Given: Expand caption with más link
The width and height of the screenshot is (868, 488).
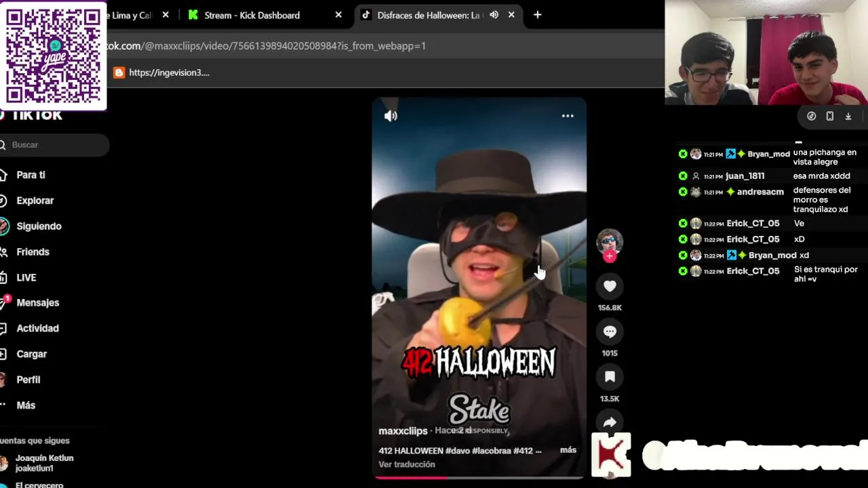Looking at the screenshot, I should tap(568, 450).
